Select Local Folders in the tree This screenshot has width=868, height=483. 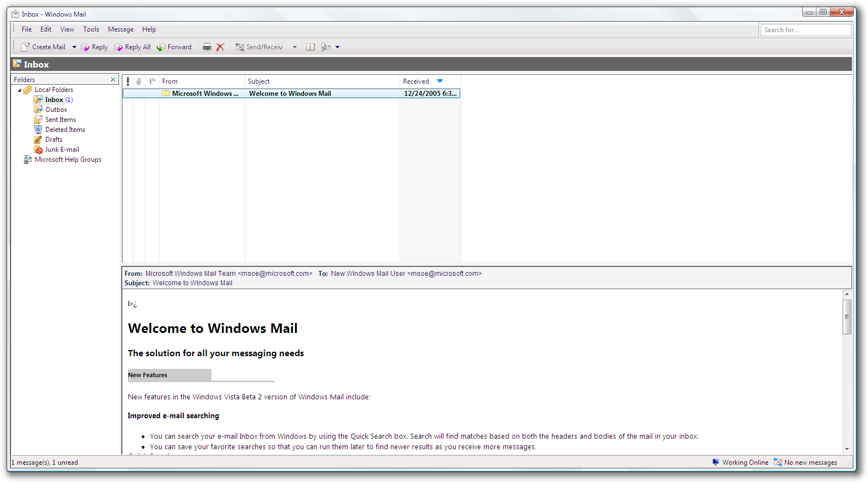click(54, 90)
